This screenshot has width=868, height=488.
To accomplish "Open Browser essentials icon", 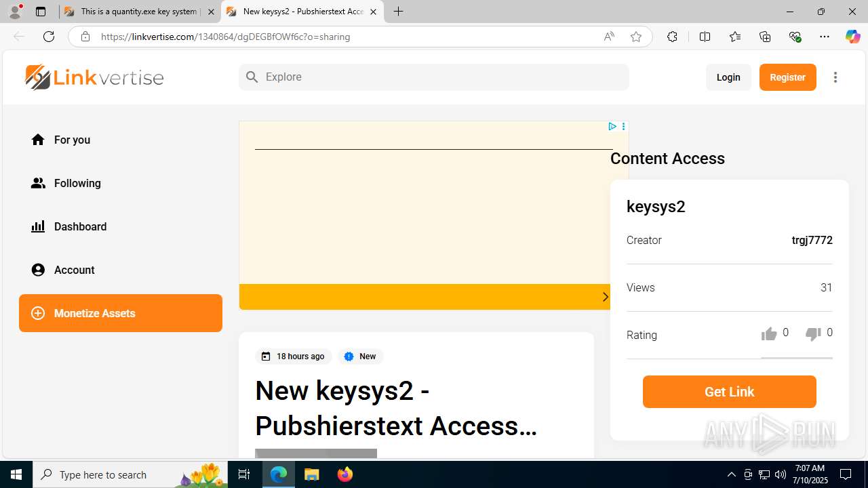I will tap(795, 37).
